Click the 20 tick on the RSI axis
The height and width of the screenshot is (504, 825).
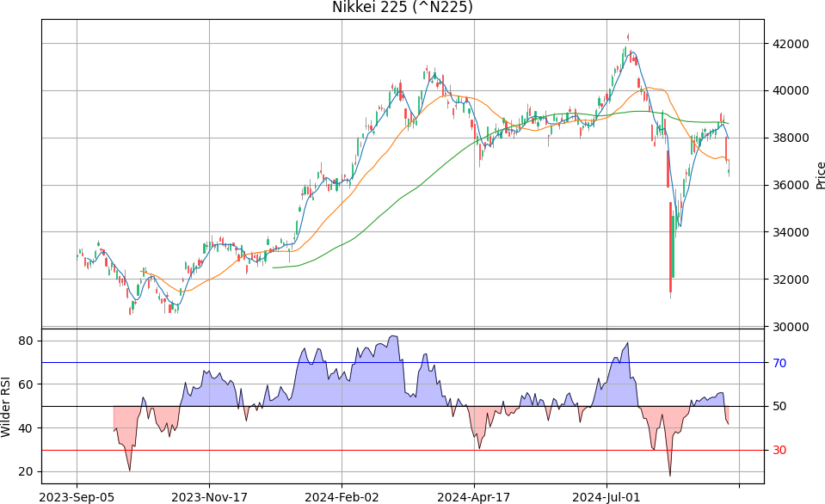click(x=25, y=472)
